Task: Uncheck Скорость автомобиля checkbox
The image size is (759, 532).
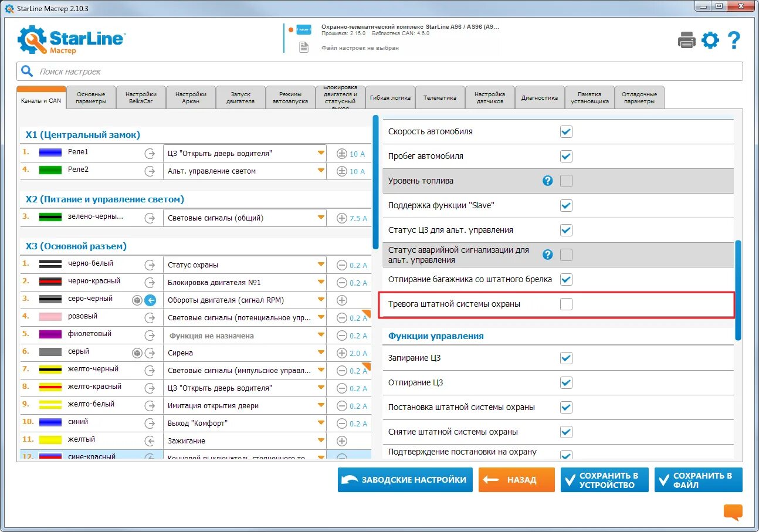Action: pyautogui.click(x=566, y=131)
